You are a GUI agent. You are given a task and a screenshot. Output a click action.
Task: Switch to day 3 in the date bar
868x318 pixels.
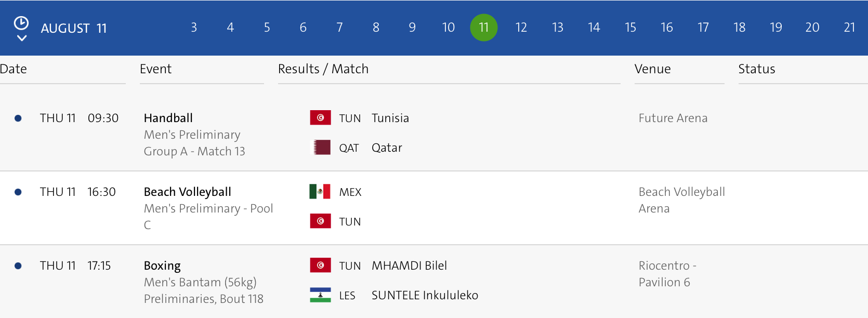194,28
